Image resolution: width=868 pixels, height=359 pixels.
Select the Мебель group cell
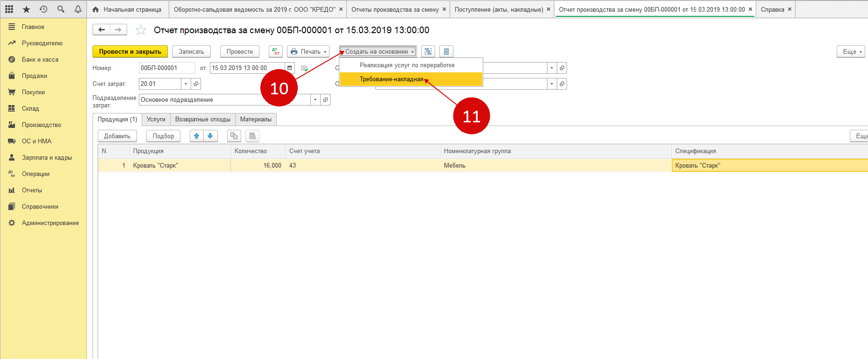point(555,166)
